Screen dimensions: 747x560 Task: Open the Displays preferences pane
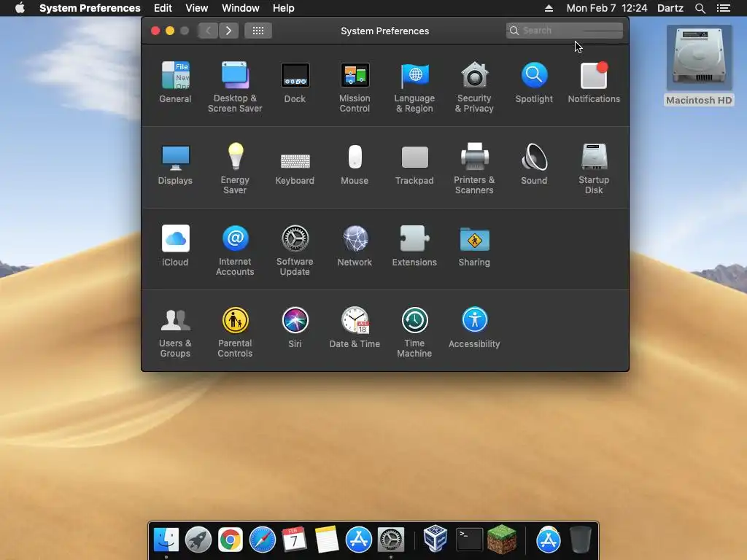tap(175, 164)
